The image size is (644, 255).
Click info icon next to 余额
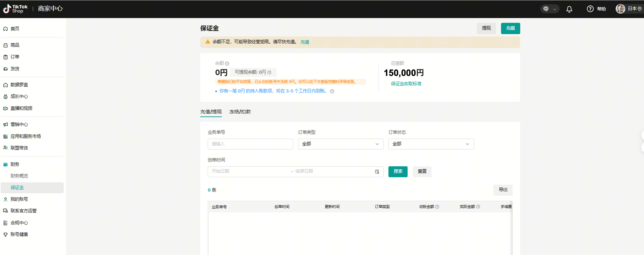click(227, 64)
